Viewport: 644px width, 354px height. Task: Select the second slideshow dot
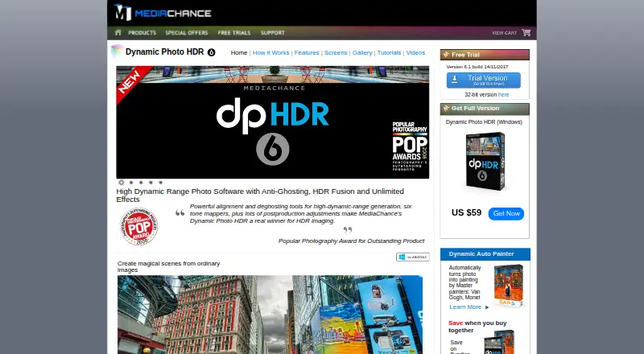click(x=131, y=183)
